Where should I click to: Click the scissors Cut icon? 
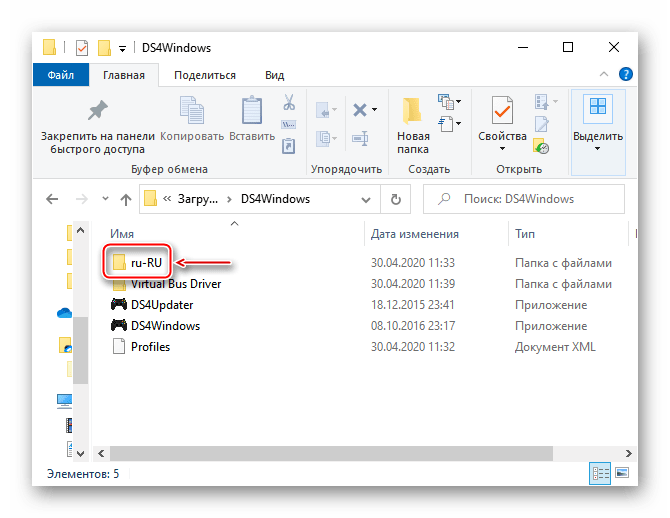tap(289, 103)
